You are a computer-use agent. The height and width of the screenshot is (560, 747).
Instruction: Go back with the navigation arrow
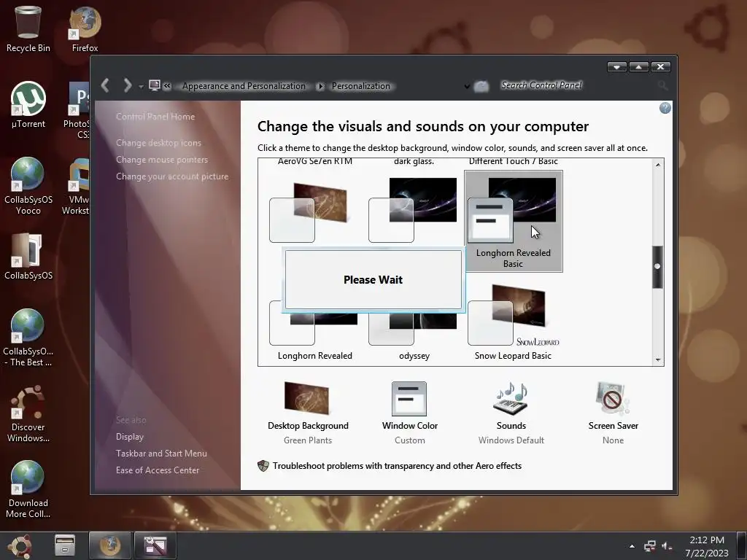click(106, 86)
